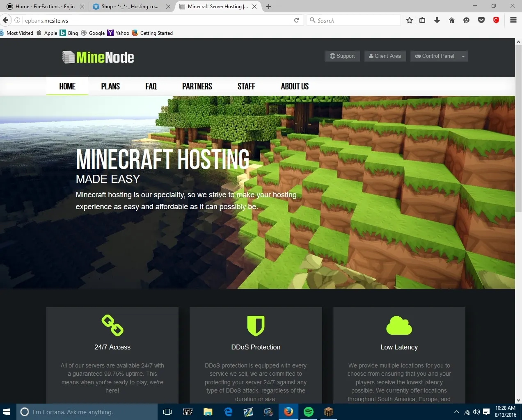Open the FAQ navigation item

(x=151, y=86)
